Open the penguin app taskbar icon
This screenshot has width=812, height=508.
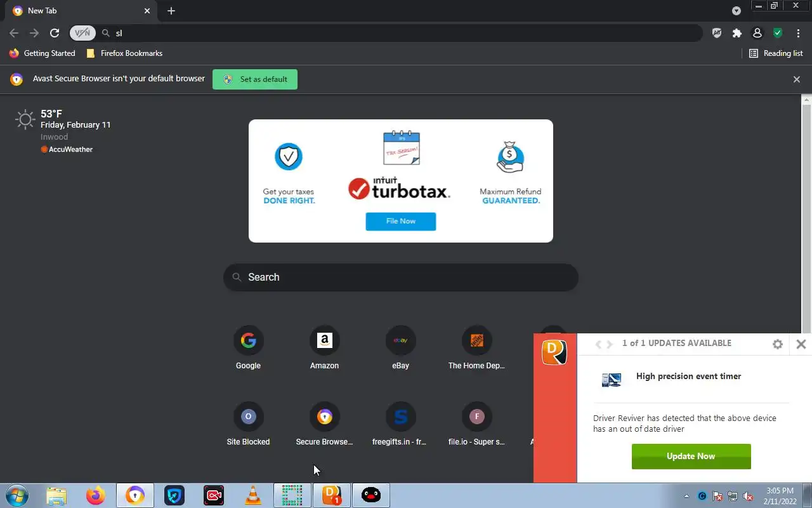pos(371,495)
